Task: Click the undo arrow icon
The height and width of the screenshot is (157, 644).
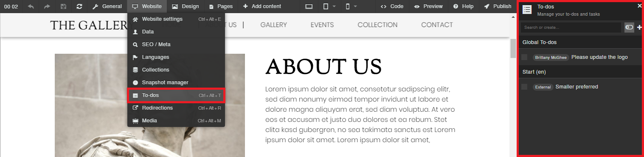Action: (31, 6)
